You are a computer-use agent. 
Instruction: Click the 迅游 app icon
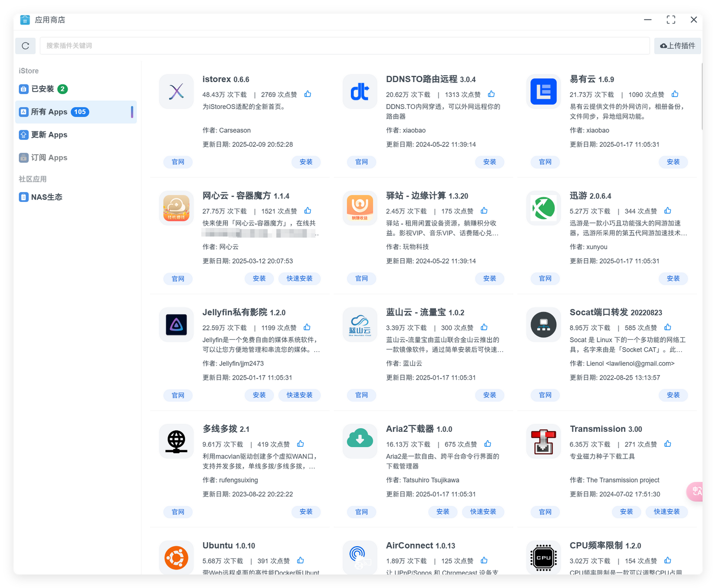pos(543,208)
